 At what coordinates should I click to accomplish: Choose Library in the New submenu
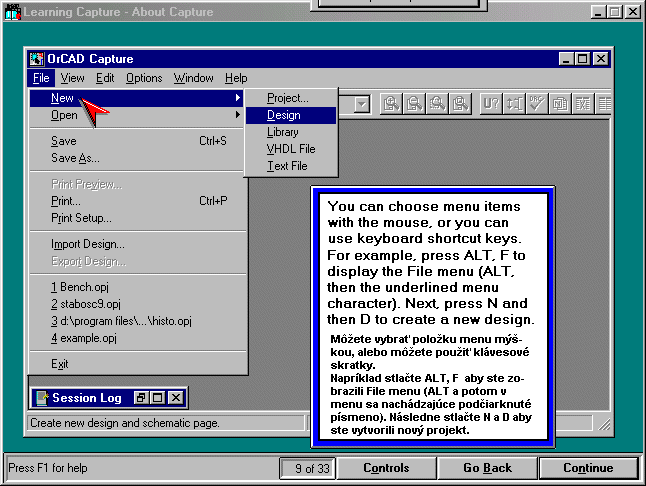tap(283, 132)
